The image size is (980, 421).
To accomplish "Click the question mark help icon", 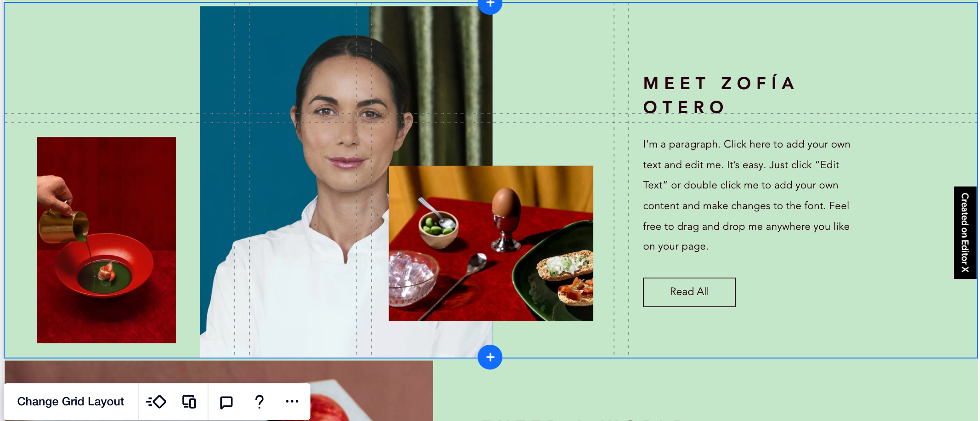I will 259,402.
